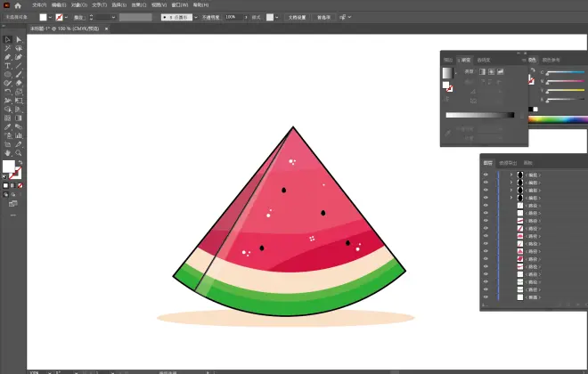The width and height of the screenshot is (588, 374).
Task: Hide the topmost layer item via eye icon
Action: (486, 175)
